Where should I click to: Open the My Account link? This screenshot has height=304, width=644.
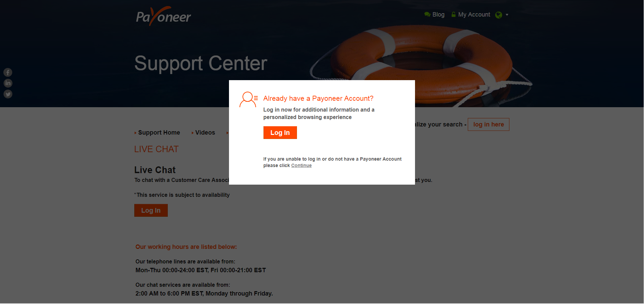tap(474, 15)
